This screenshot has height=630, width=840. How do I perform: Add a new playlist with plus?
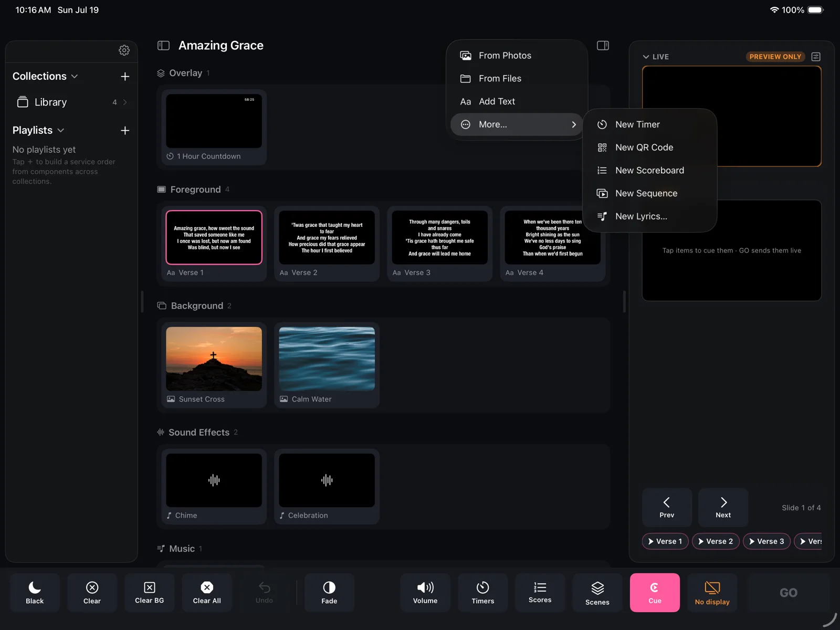click(125, 131)
